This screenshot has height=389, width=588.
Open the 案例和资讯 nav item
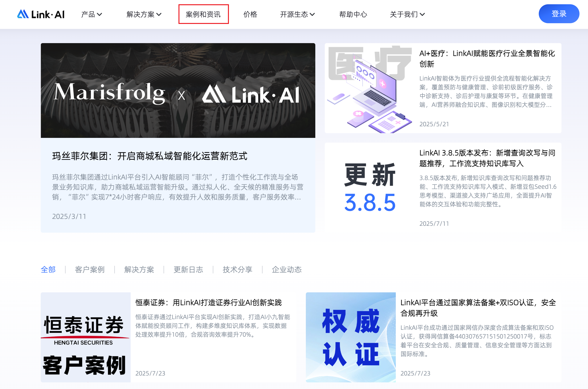203,14
